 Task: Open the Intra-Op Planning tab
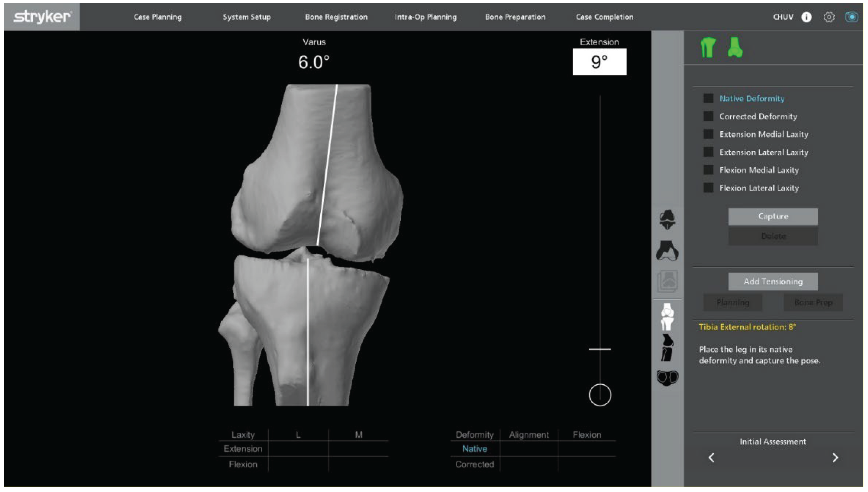(426, 17)
